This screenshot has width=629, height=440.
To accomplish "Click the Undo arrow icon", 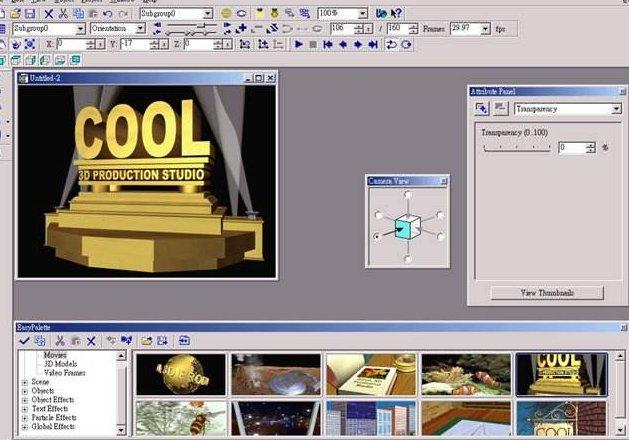I will (x=108, y=14).
